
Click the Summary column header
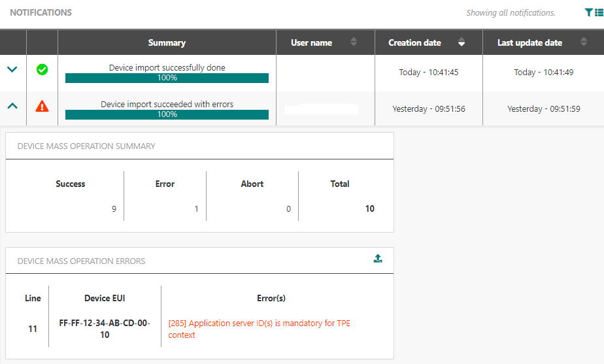click(x=167, y=42)
